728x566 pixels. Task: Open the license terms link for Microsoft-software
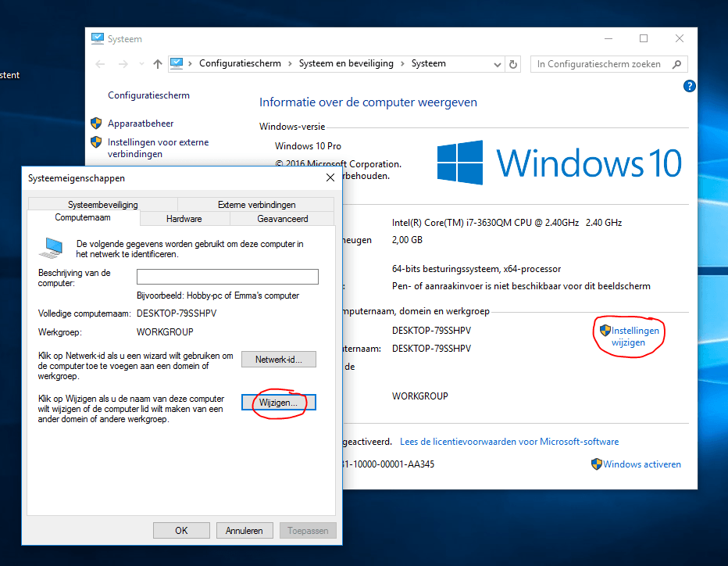coord(509,442)
